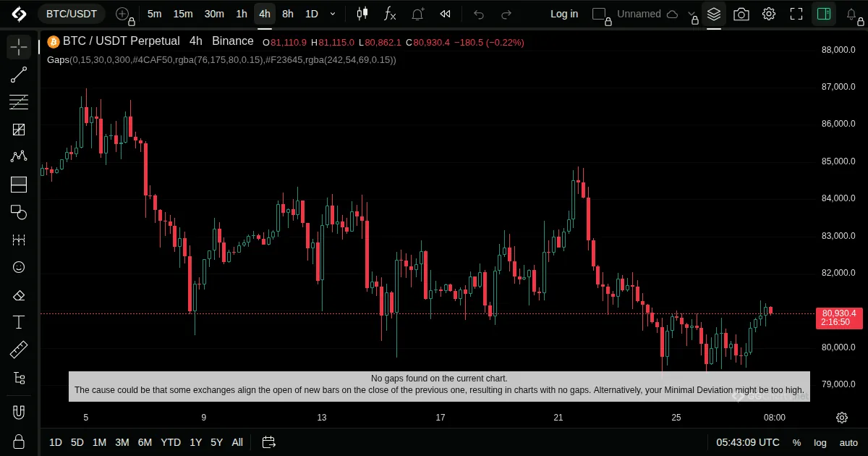Open the time axis settings gear
Viewport: 868px width, 456px height.
point(842,418)
